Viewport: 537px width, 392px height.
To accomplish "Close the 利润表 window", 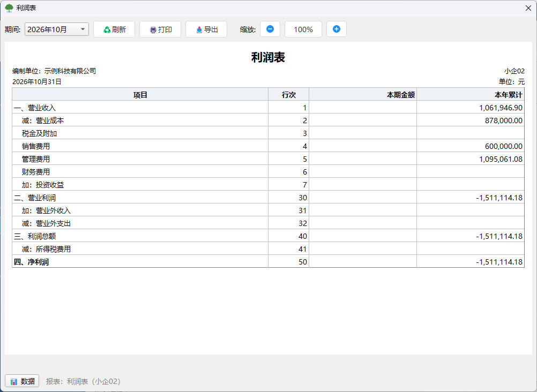I will 528,8.
